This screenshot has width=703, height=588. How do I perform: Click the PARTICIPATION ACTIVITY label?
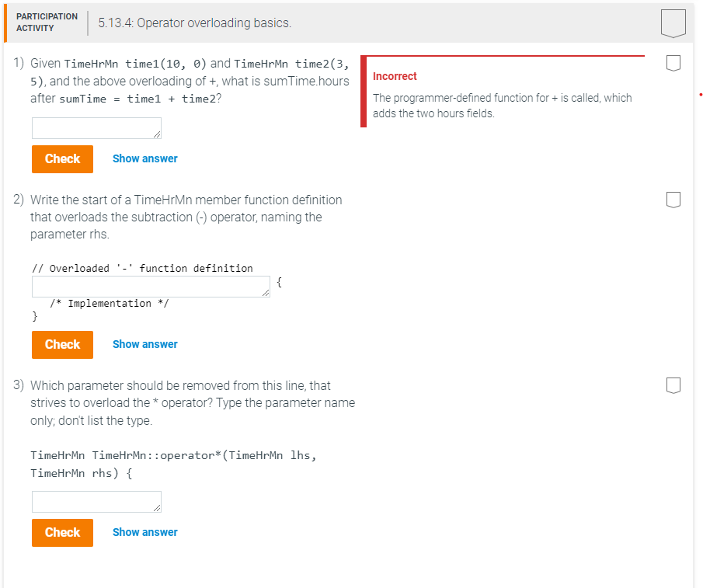(47, 21)
